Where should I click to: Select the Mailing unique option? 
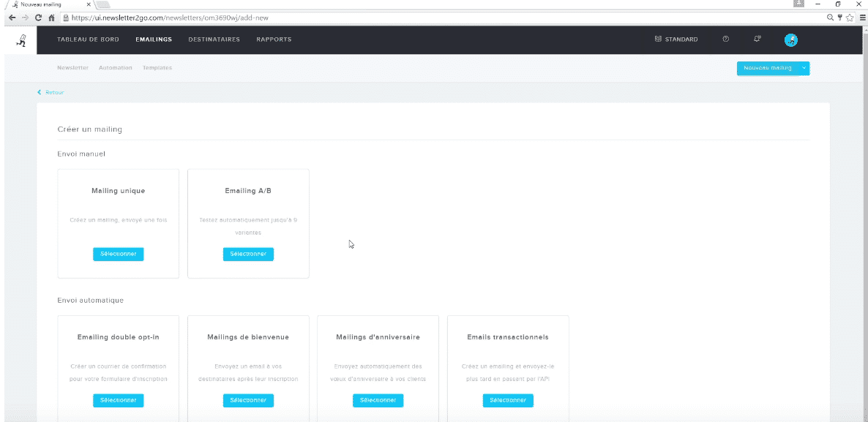[x=119, y=254]
